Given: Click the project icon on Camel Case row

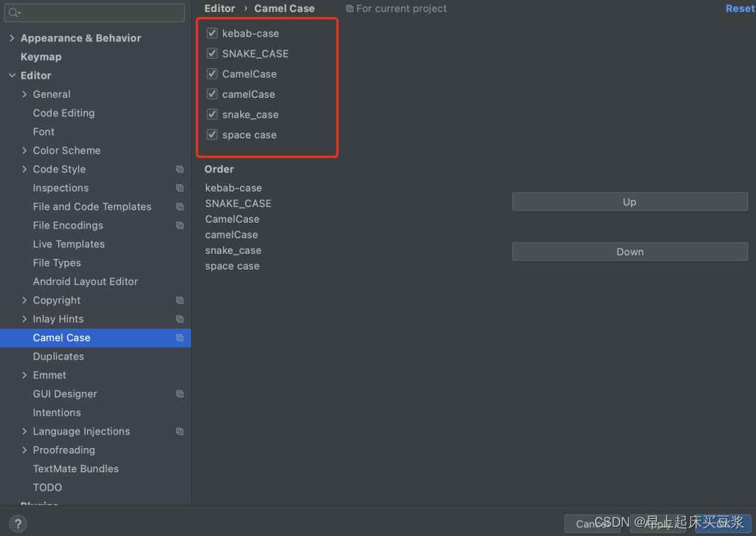Looking at the screenshot, I should tap(180, 337).
